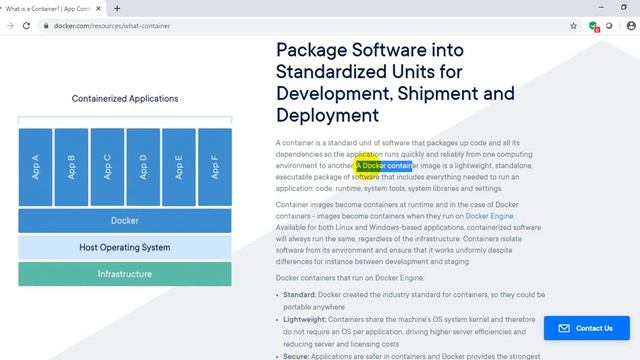
Task: Bookmark this page with the star icon
Action: (x=573, y=26)
